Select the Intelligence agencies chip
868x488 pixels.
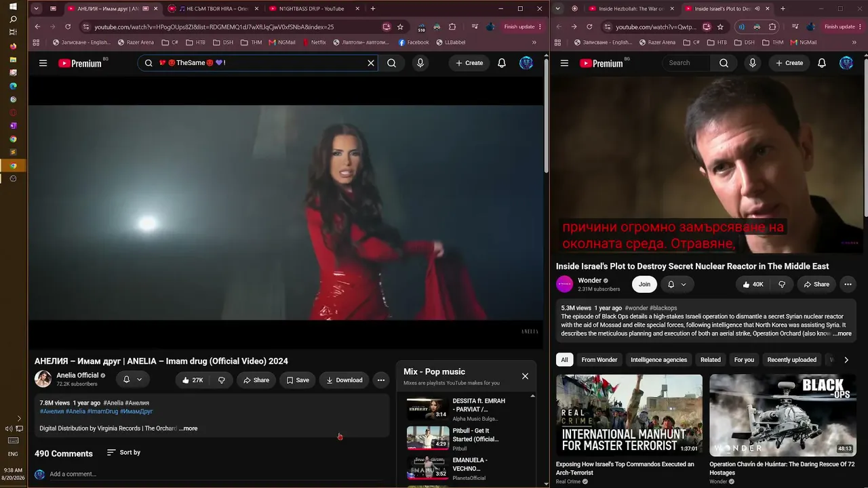(659, 360)
